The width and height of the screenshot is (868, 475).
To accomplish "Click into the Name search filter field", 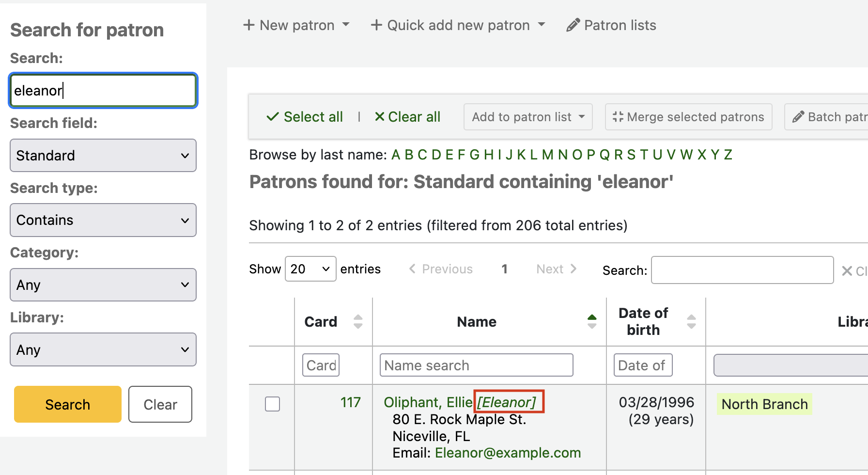I will tap(476, 365).
